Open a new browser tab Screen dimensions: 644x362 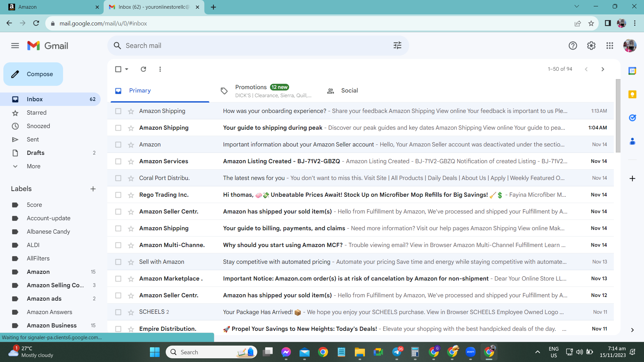(x=213, y=7)
